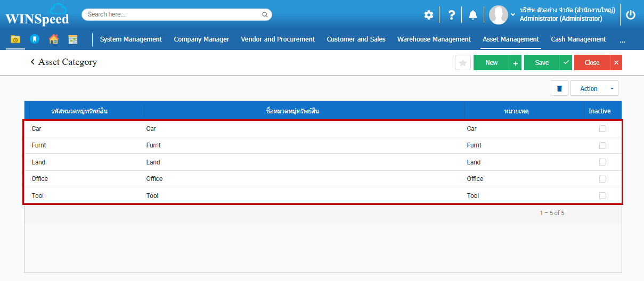Click the green Save button
The width and height of the screenshot is (644, 281).
point(541,63)
